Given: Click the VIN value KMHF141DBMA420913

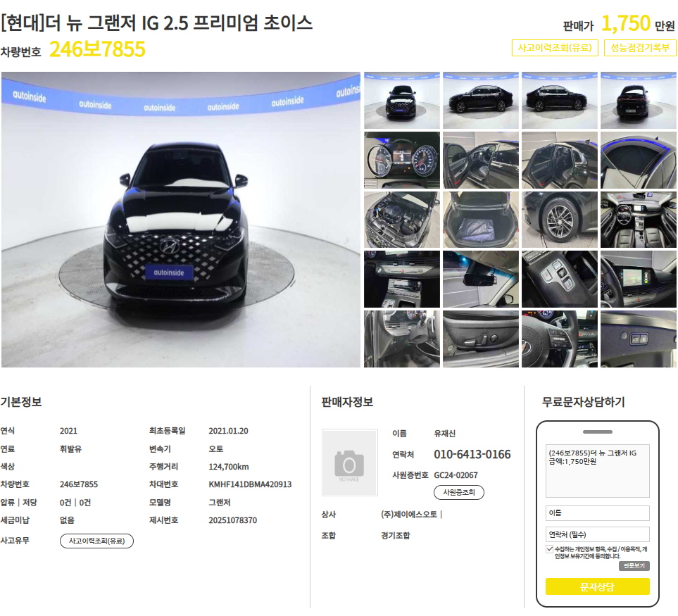Looking at the screenshot, I should [250, 484].
